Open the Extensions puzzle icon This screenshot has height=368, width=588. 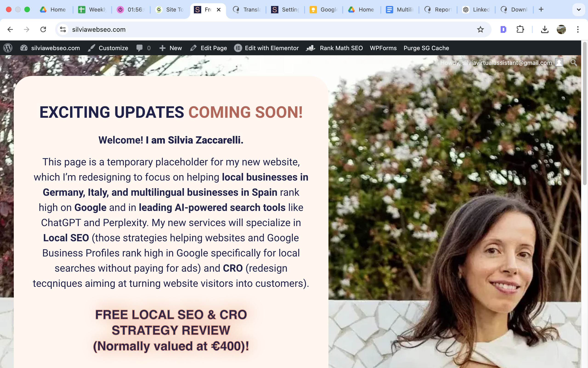point(520,29)
